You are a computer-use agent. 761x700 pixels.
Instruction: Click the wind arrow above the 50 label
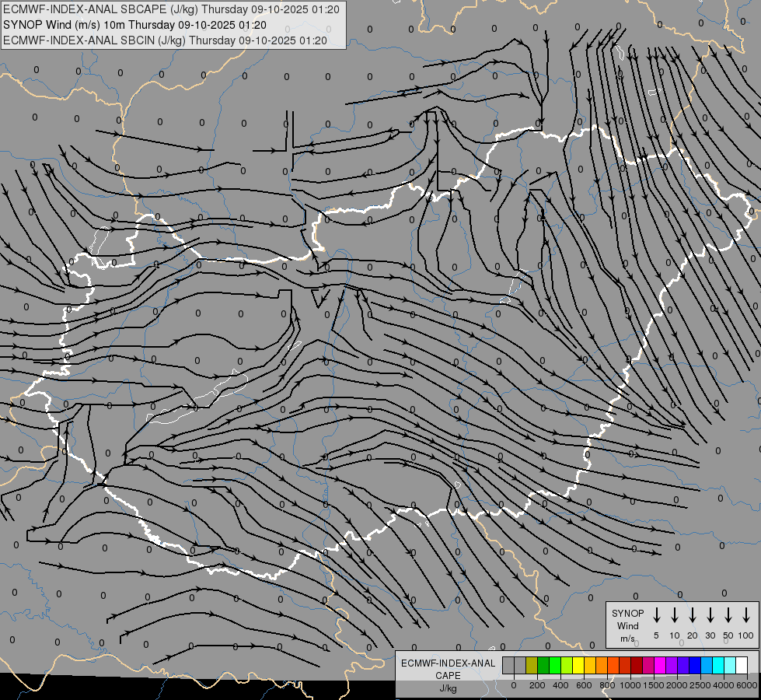[x=728, y=615]
